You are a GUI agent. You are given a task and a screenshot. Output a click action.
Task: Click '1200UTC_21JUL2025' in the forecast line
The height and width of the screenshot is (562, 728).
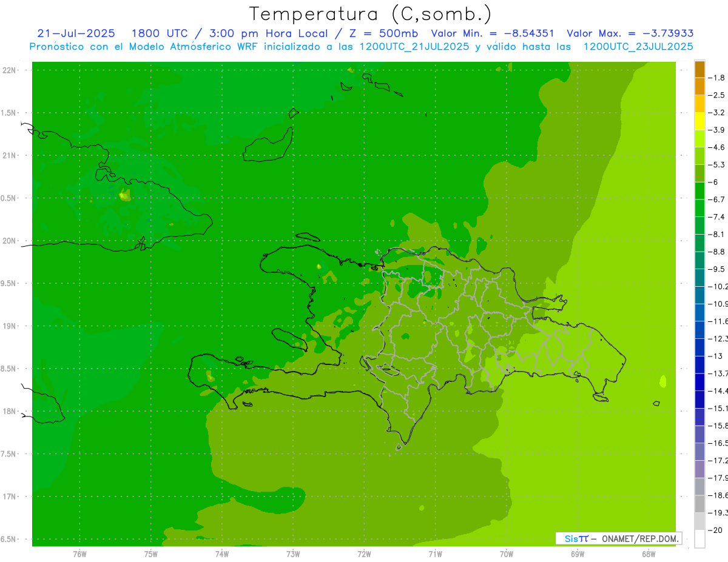(x=414, y=47)
